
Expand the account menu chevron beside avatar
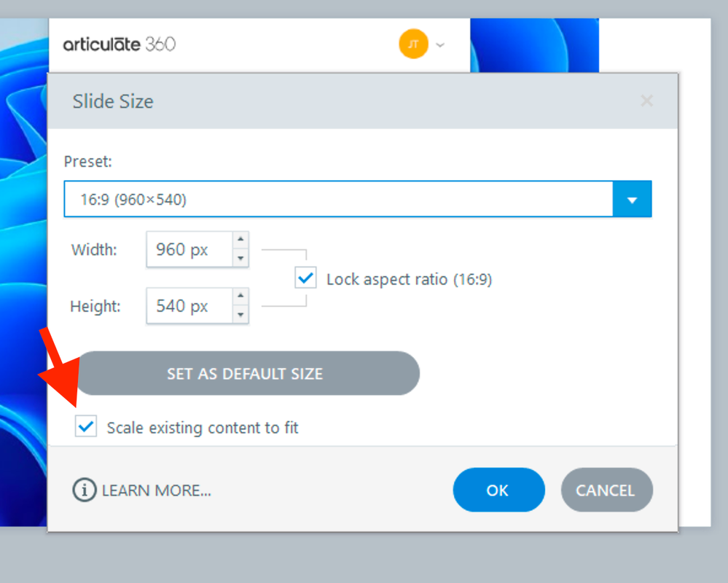[440, 45]
